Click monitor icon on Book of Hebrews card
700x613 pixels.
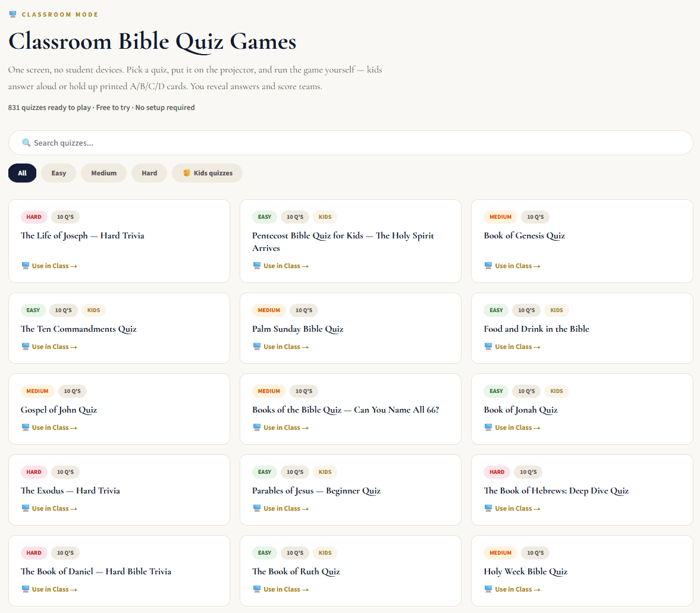[x=488, y=508]
